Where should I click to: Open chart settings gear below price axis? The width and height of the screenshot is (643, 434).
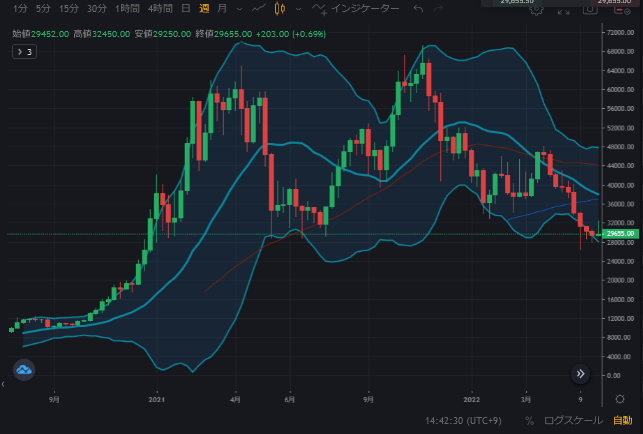620,399
